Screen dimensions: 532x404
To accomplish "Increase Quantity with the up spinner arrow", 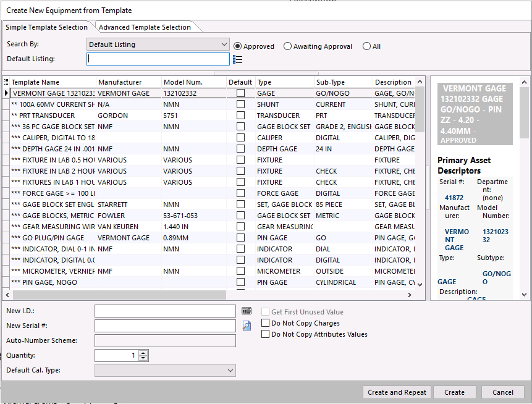I will [x=144, y=353].
